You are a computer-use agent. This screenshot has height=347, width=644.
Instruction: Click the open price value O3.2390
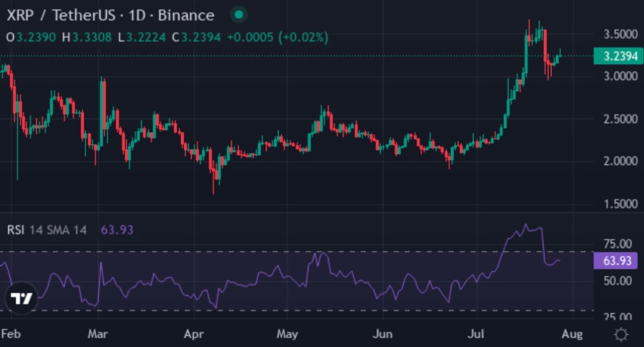[x=31, y=37]
